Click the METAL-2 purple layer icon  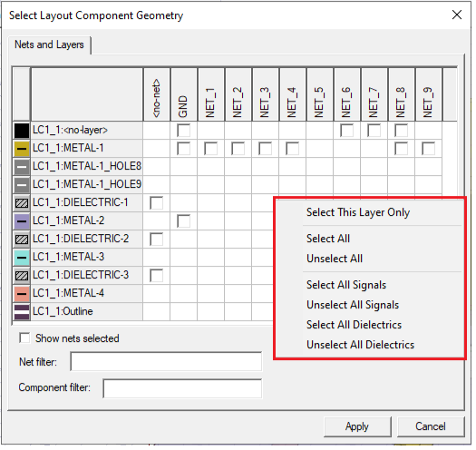point(22,221)
